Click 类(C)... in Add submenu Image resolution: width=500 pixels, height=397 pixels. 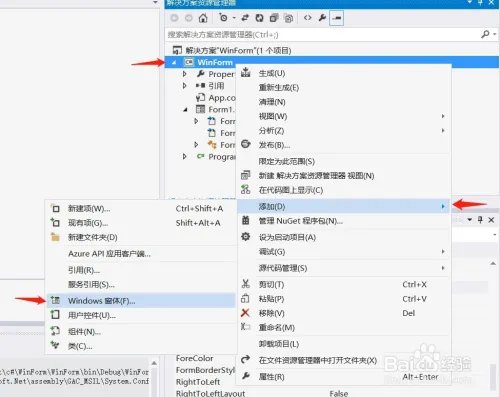point(141,346)
